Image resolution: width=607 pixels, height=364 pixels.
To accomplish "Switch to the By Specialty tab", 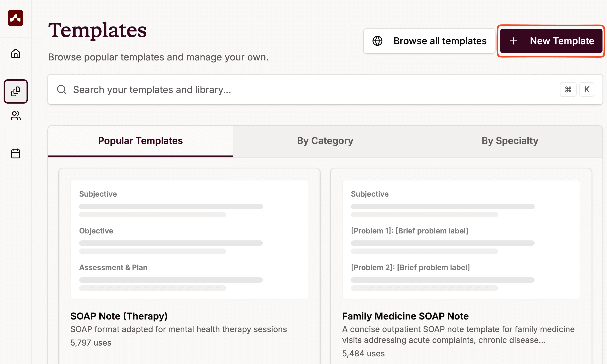I will (x=510, y=141).
